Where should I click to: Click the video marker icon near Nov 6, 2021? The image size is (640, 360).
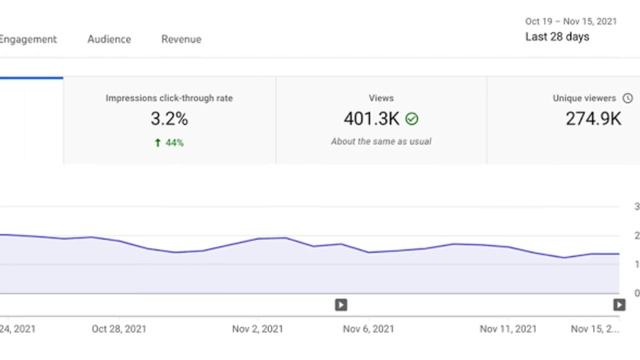point(341,305)
